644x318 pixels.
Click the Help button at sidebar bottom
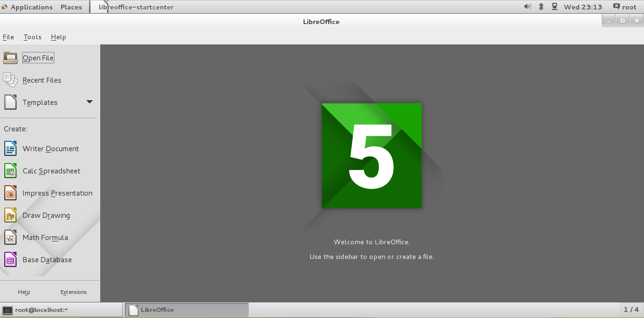[24, 292]
